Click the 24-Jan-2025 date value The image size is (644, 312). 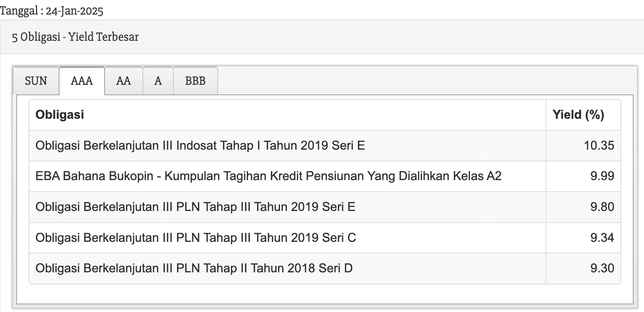coord(74,11)
